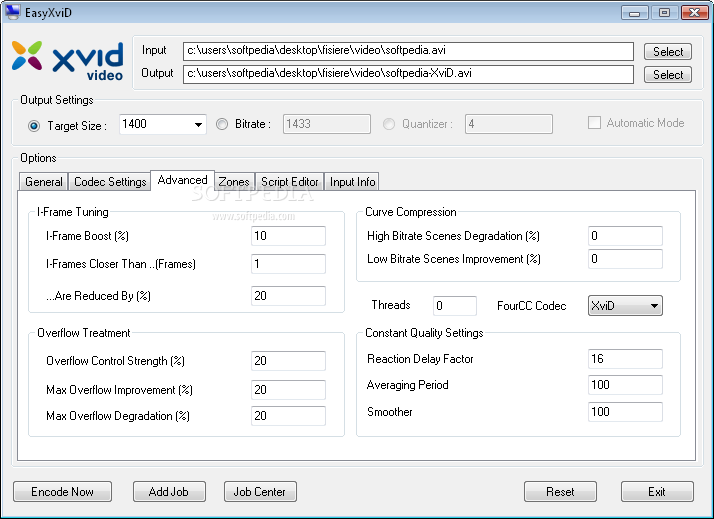Start encoding with Encode Now button

[x=62, y=492]
